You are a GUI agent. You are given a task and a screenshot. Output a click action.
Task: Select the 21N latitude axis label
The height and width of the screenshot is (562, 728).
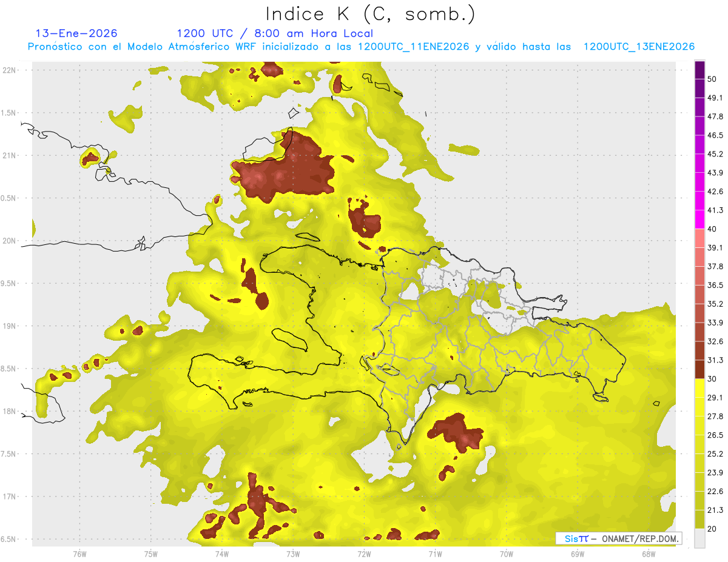click(9, 155)
